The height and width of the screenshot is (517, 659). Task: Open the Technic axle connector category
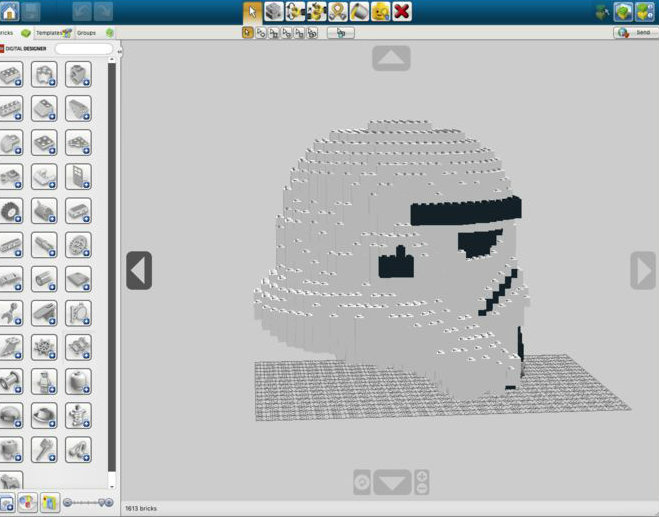point(44,245)
